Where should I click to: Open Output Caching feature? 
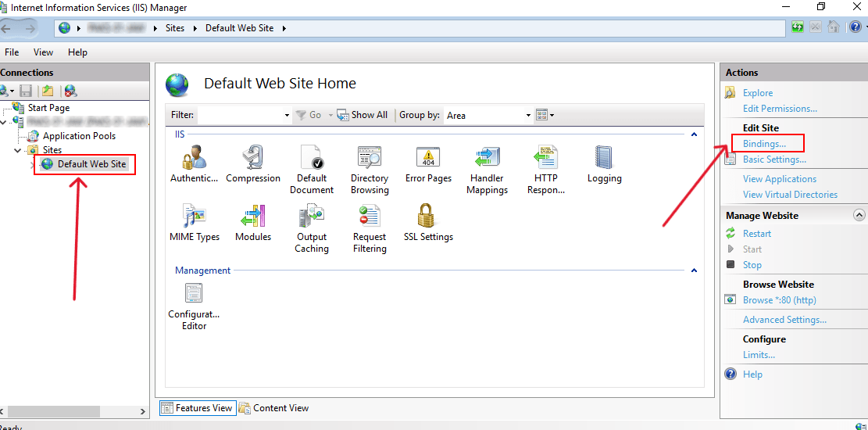[312, 228]
